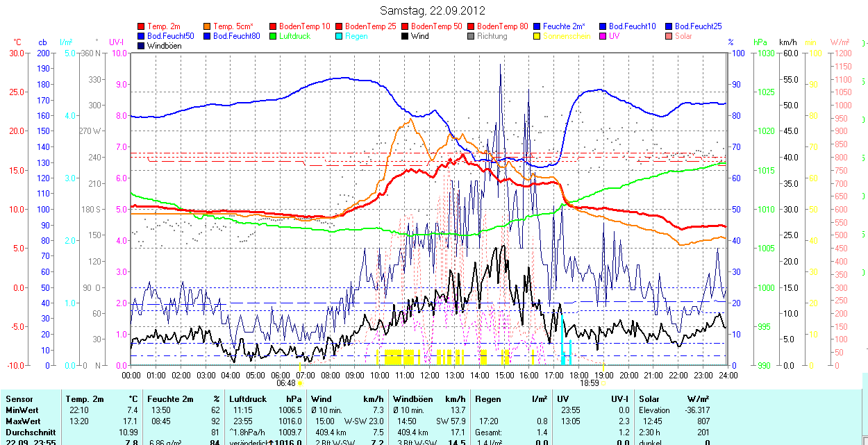Click the cyan Regen legend swatch
The height and width of the screenshot is (445, 868).
pos(339,36)
